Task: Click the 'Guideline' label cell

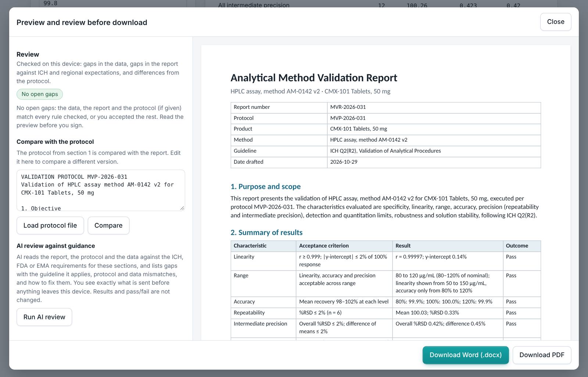Action: point(279,151)
